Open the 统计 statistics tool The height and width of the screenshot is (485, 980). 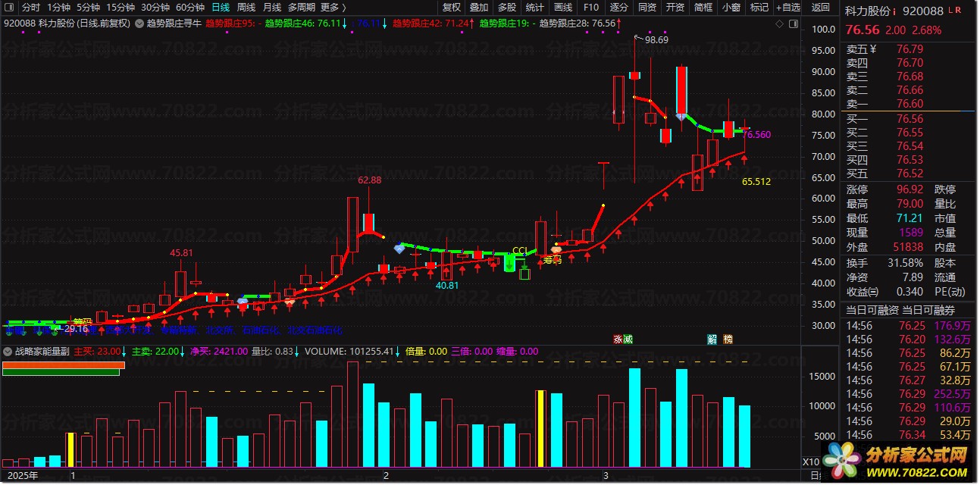(534, 8)
